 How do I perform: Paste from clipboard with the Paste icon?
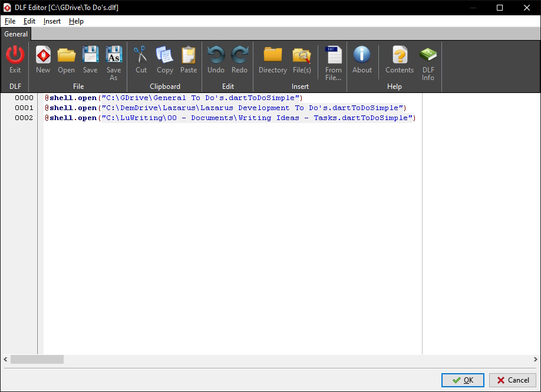coord(189,55)
